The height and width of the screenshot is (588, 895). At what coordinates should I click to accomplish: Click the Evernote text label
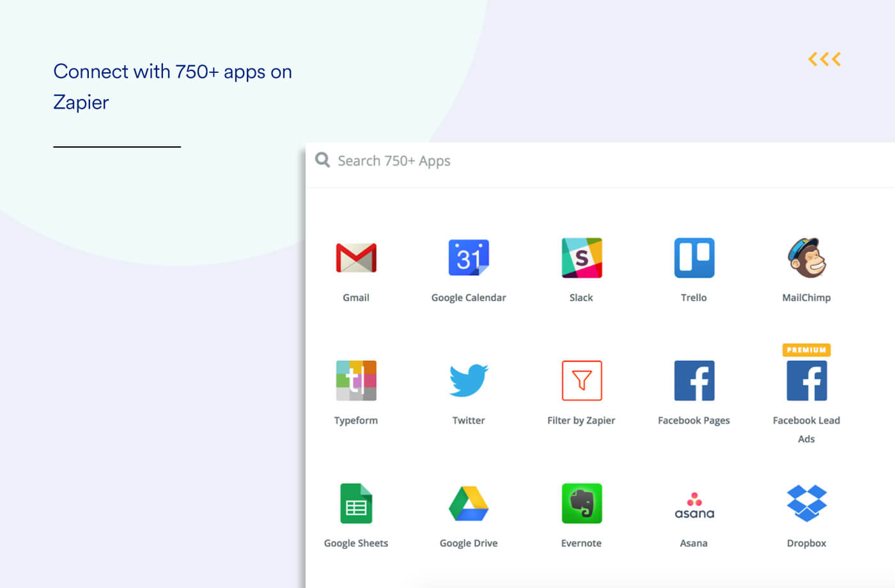(x=581, y=543)
